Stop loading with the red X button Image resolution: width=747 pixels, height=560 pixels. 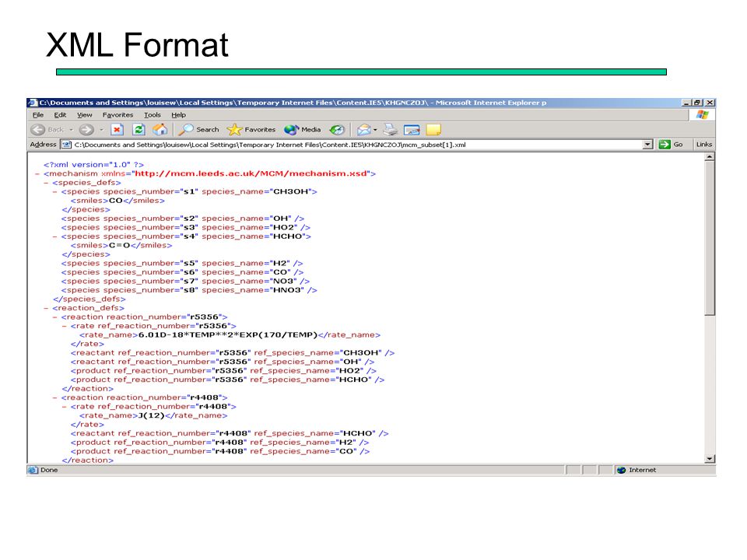tap(117, 130)
